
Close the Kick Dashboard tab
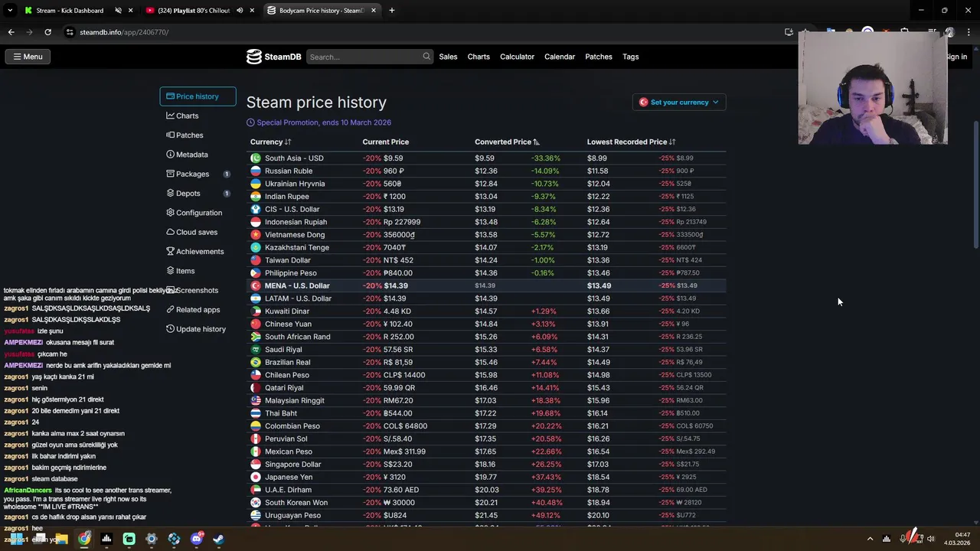point(131,11)
